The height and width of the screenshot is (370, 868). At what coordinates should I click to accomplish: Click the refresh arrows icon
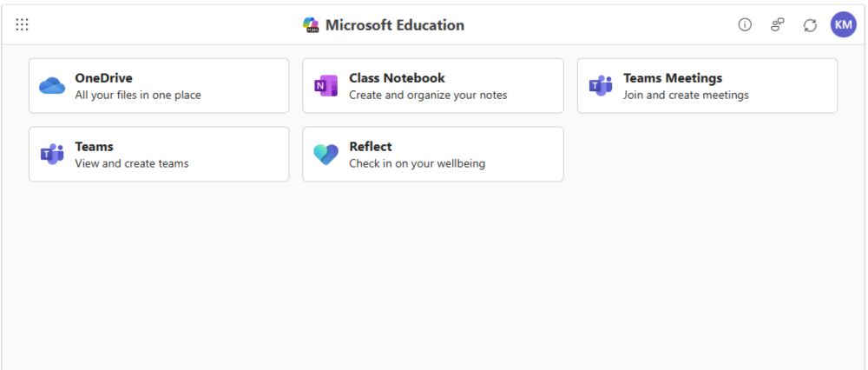pos(810,25)
